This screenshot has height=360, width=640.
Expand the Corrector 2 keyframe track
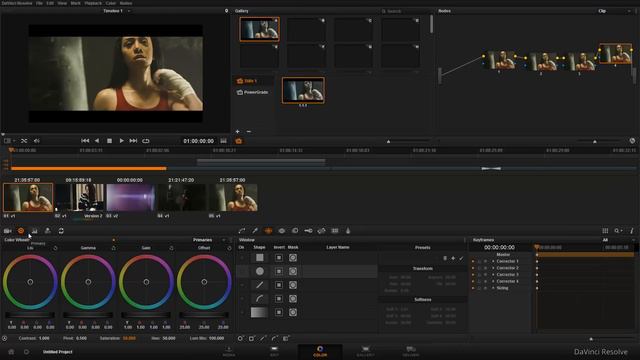point(493,268)
